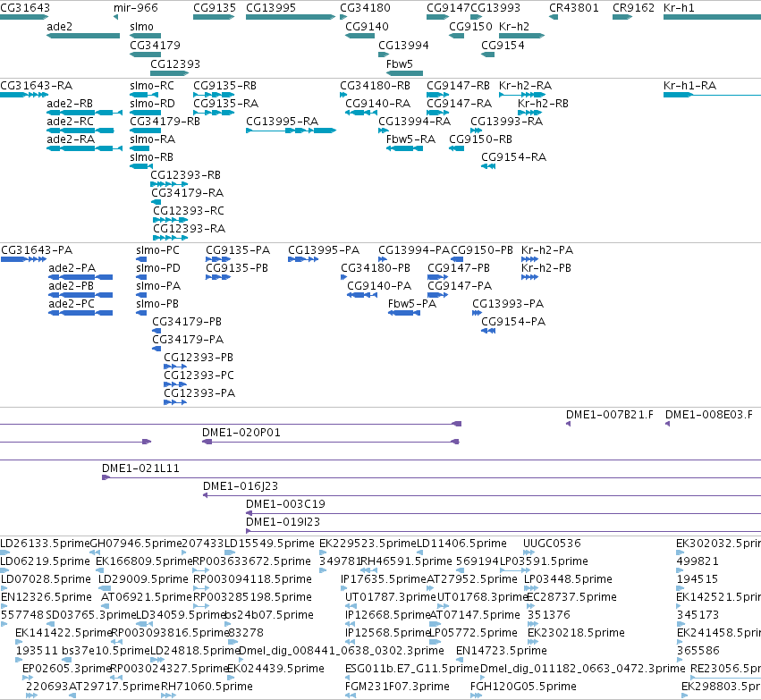Viewport: 761px width, 700px height.
Task: Click the DME1-007B21.F clone label
Action: tap(610, 415)
